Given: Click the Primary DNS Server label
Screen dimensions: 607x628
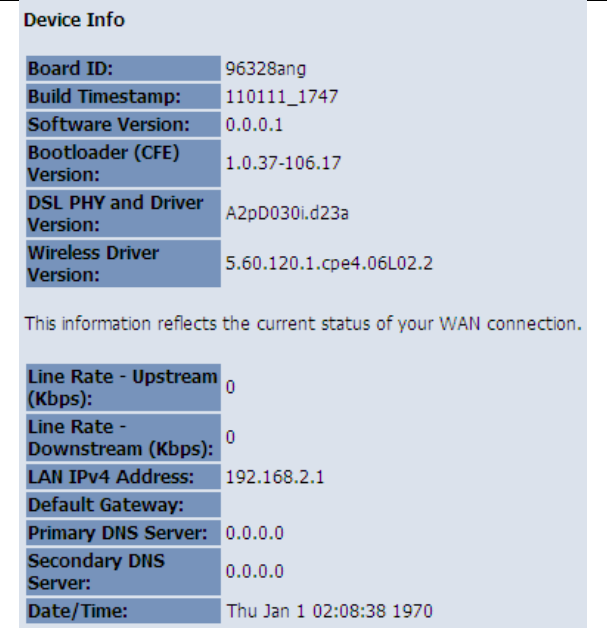Looking at the screenshot, I should pyautogui.click(x=121, y=533).
